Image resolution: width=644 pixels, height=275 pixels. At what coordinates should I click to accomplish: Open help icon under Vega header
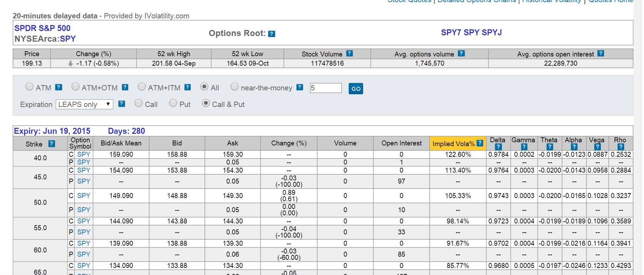point(597,147)
